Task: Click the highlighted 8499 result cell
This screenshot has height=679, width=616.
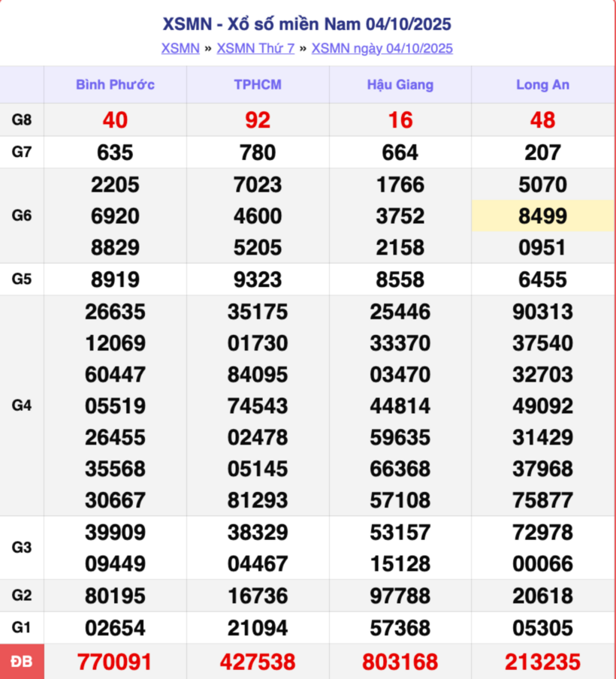Action: pyautogui.click(x=542, y=216)
